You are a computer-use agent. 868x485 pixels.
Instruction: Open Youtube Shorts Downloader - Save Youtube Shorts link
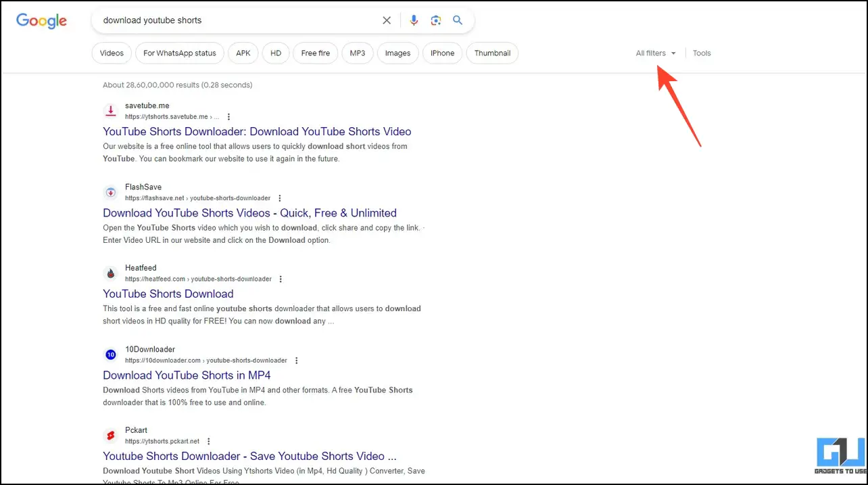tap(249, 456)
